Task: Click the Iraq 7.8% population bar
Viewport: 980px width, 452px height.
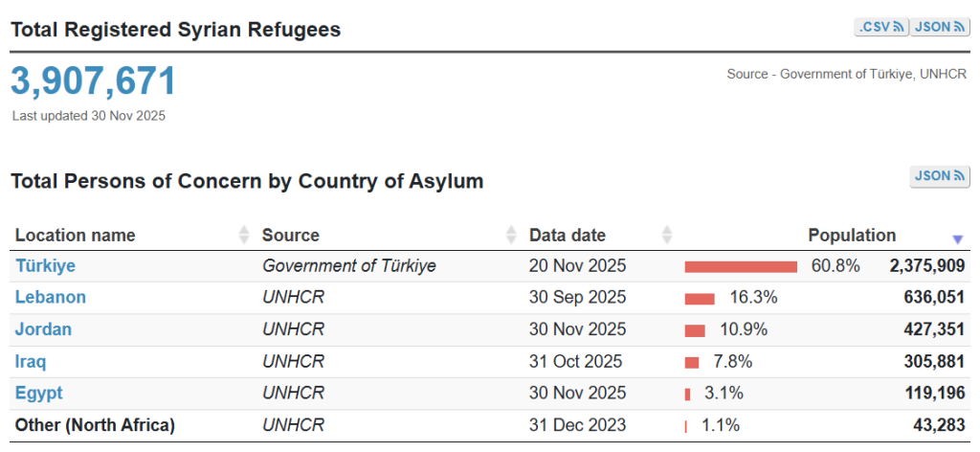Action: click(x=692, y=362)
